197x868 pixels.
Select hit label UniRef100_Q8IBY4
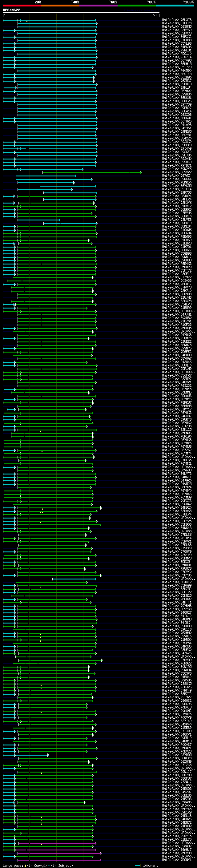177,538
